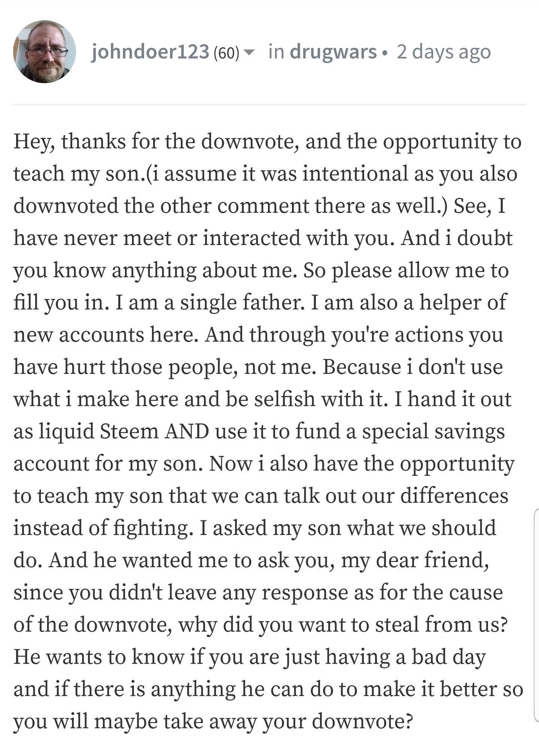Expand the dropdown arrow beside the username
This screenshot has height=756, width=539.
pos(249,51)
